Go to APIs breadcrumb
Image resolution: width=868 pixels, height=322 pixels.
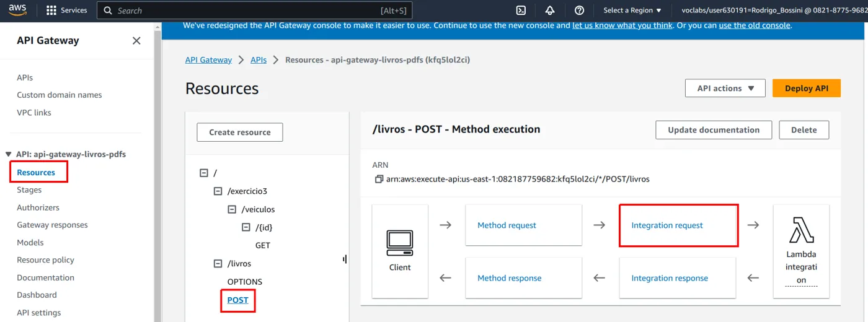coord(259,60)
